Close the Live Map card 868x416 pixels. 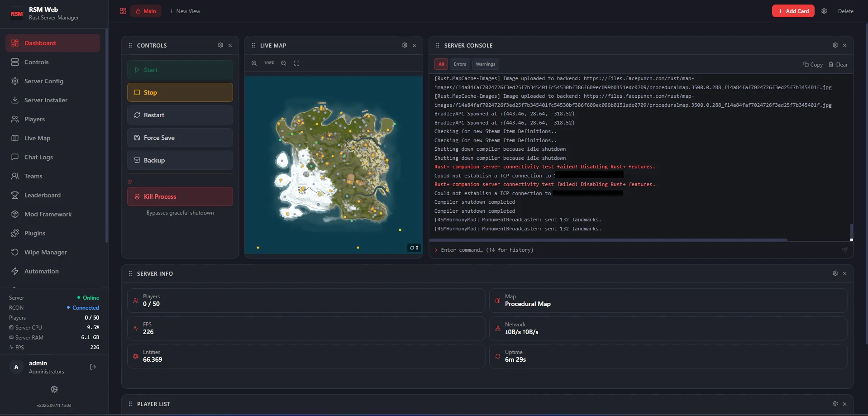pyautogui.click(x=415, y=45)
